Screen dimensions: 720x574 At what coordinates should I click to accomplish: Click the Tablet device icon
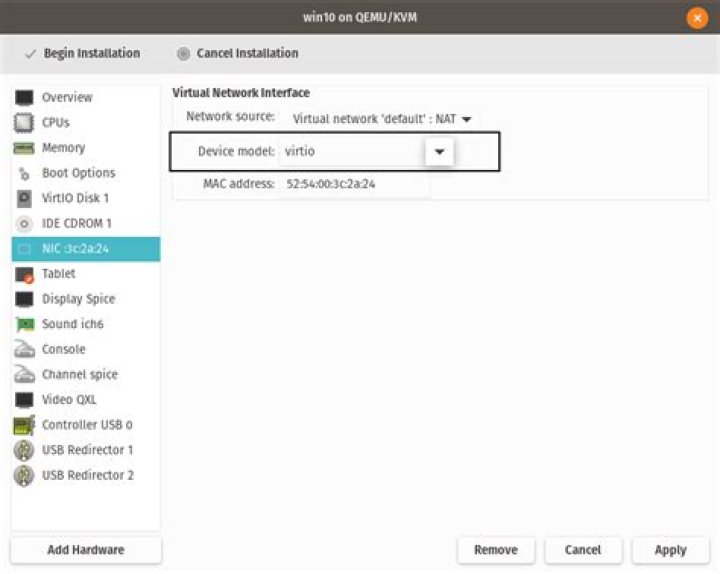24,274
